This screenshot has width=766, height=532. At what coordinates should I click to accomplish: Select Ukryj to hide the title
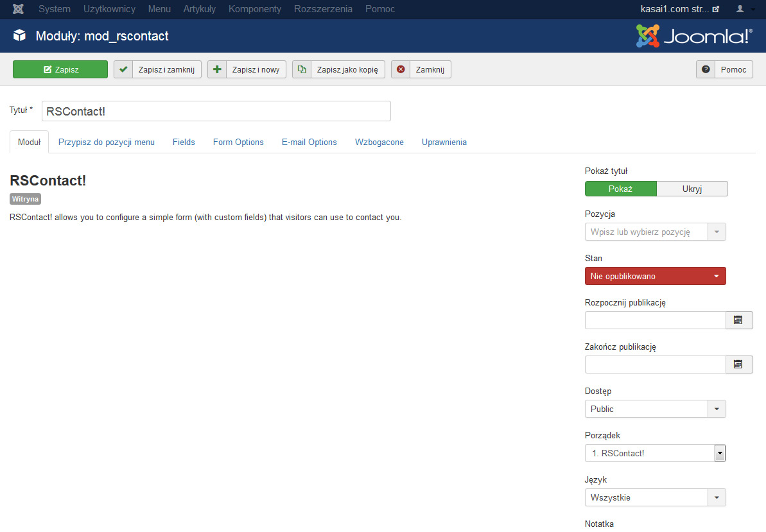(x=692, y=189)
